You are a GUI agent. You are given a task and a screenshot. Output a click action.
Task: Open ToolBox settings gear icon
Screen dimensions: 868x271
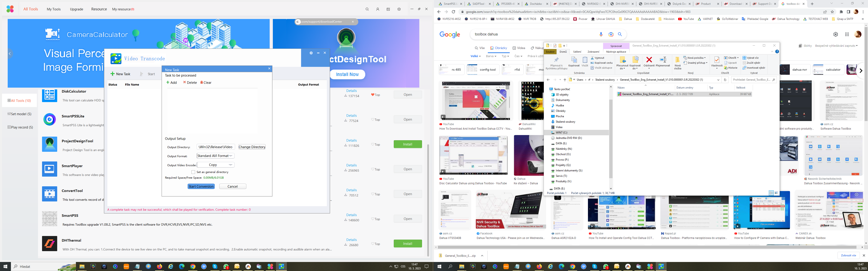coord(399,9)
